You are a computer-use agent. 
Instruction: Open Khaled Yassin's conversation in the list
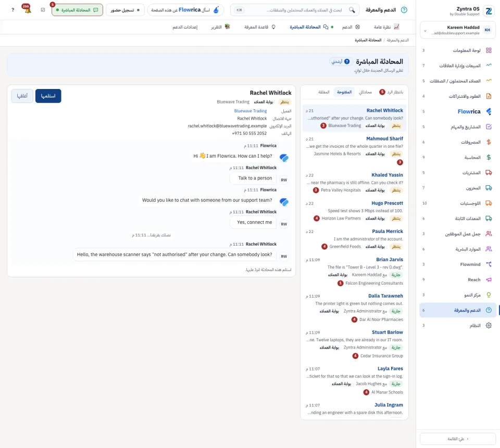pyautogui.click(x=354, y=183)
